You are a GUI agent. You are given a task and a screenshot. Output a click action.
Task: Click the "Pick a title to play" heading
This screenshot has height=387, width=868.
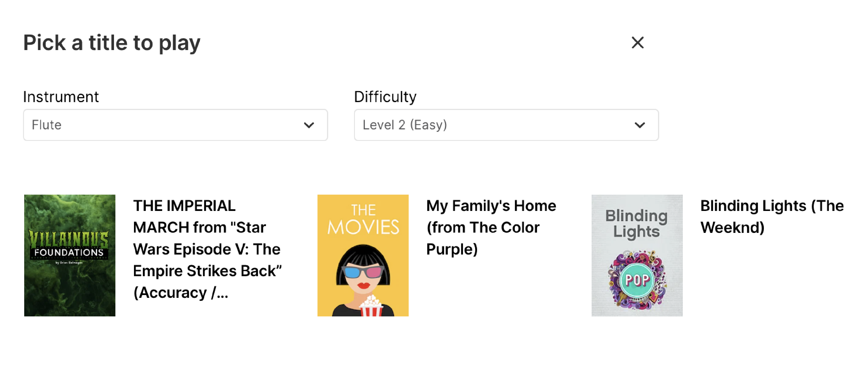pyautogui.click(x=112, y=43)
